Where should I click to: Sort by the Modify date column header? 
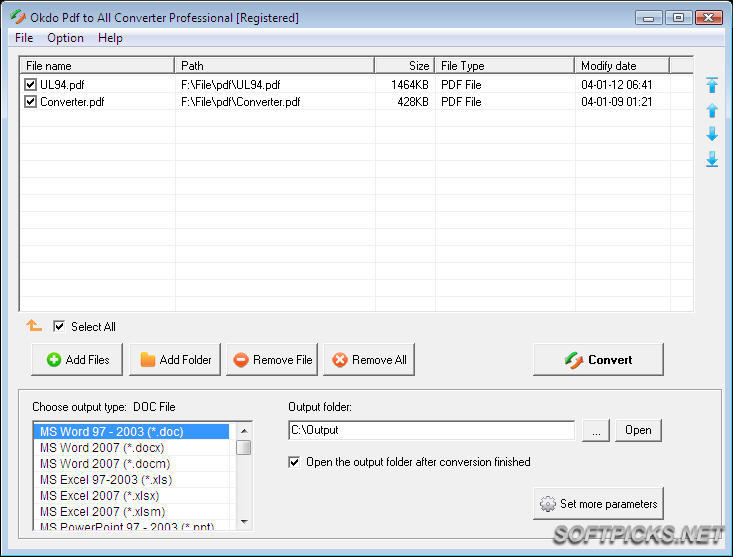pos(622,65)
